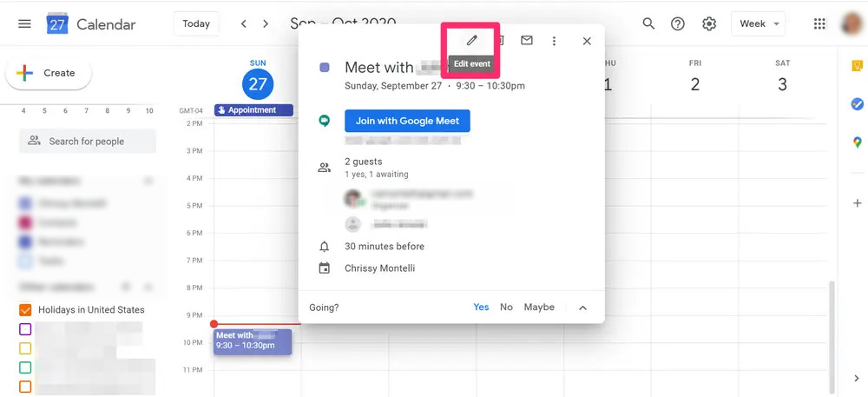
Task: Click the Google Calendar logo
Action: click(57, 24)
